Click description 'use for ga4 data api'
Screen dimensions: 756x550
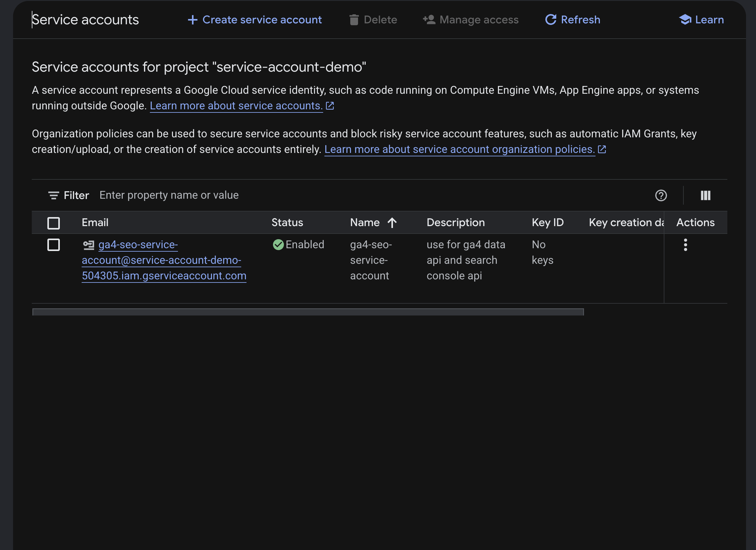[x=466, y=260]
